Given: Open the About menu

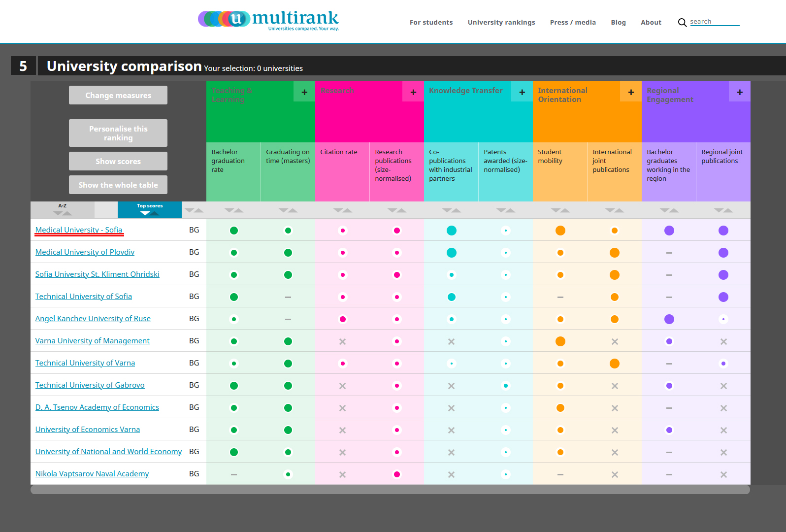Looking at the screenshot, I should pyautogui.click(x=651, y=23).
